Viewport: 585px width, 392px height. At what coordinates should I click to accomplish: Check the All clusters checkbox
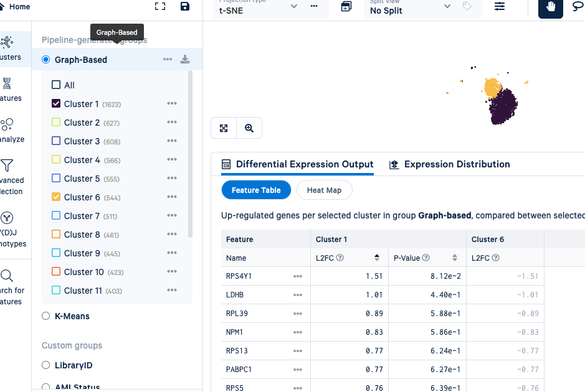(x=56, y=85)
